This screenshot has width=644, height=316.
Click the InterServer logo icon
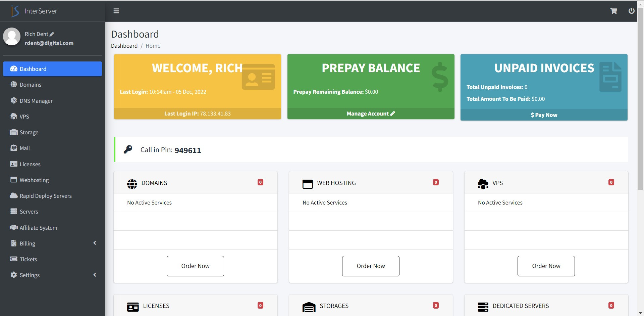[x=15, y=11]
